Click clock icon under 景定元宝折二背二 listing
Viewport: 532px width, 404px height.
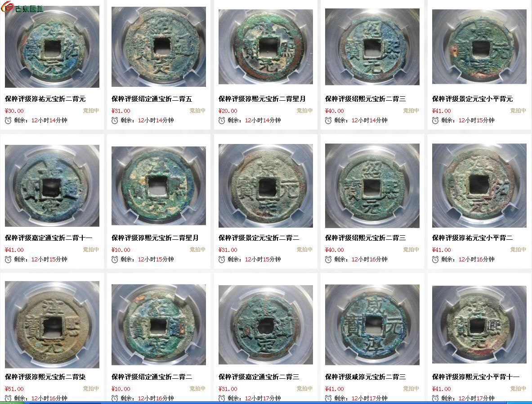click(222, 260)
